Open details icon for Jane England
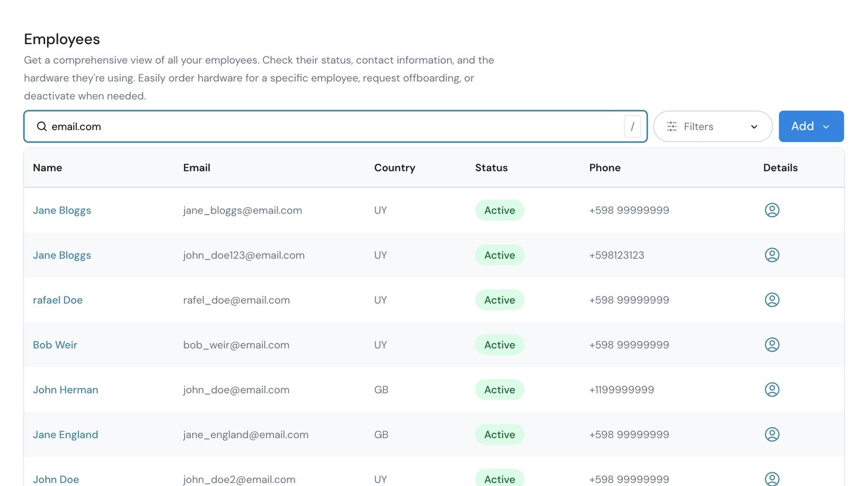The image size is (868, 486). [772, 435]
